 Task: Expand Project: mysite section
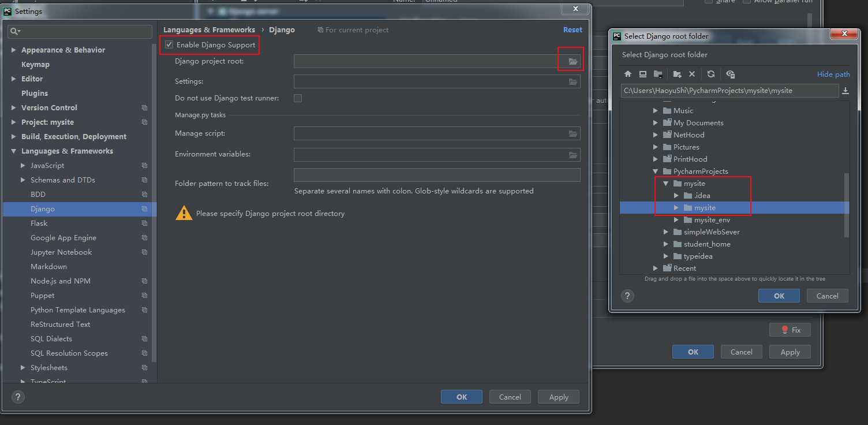coord(13,122)
